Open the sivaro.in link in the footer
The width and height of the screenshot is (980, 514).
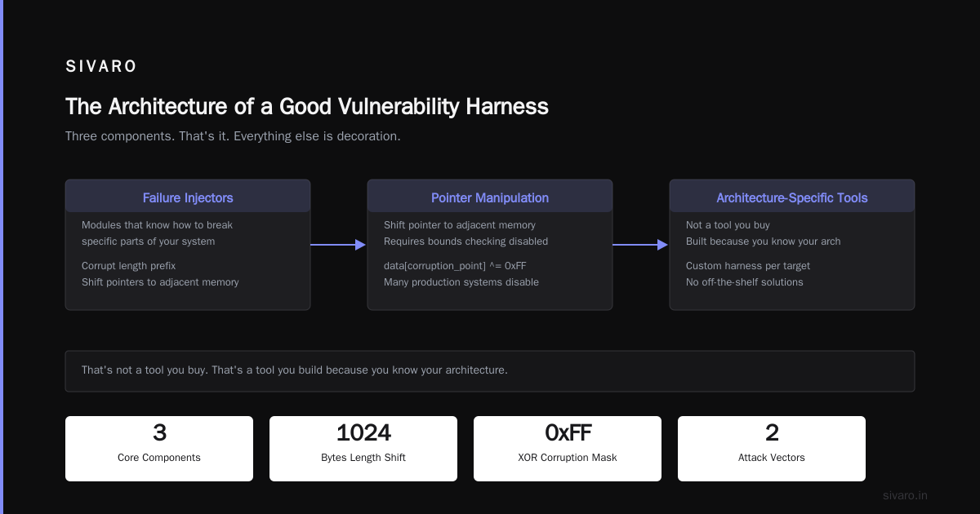pyautogui.click(x=905, y=495)
